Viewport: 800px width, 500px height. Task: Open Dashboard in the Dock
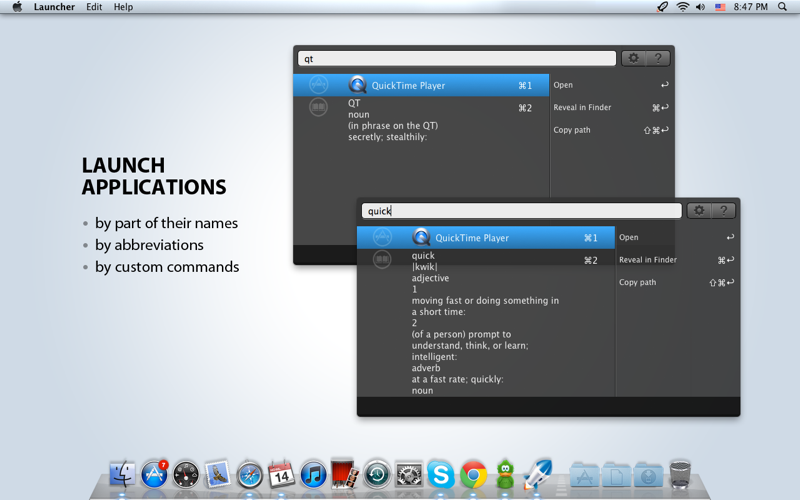coord(186,476)
